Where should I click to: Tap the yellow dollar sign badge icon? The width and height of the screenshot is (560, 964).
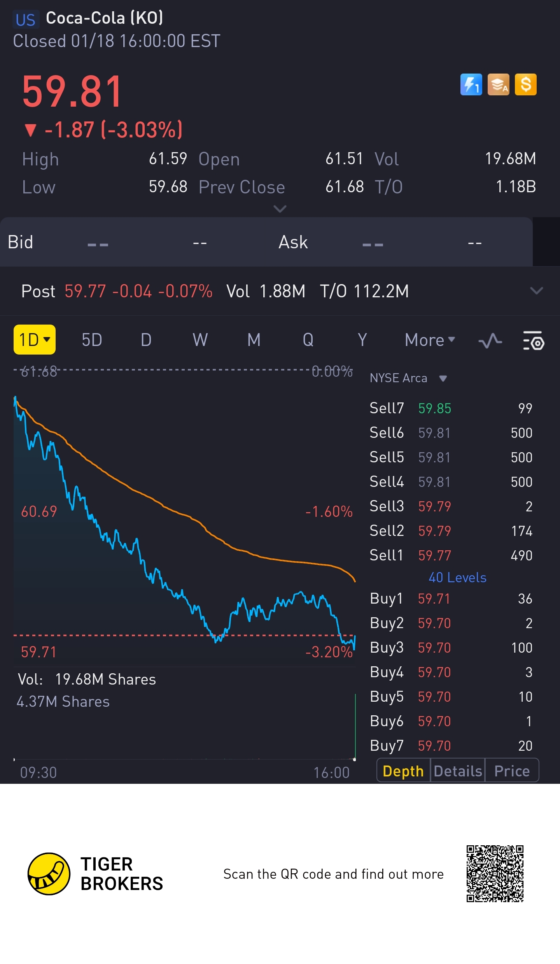pyautogui.click(x=525, y=84)
